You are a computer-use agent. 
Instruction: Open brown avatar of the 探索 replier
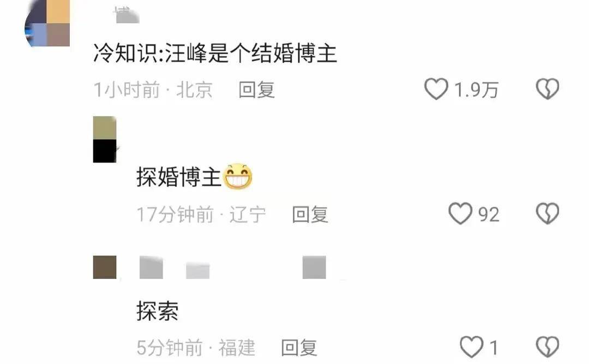coord(105,267)
